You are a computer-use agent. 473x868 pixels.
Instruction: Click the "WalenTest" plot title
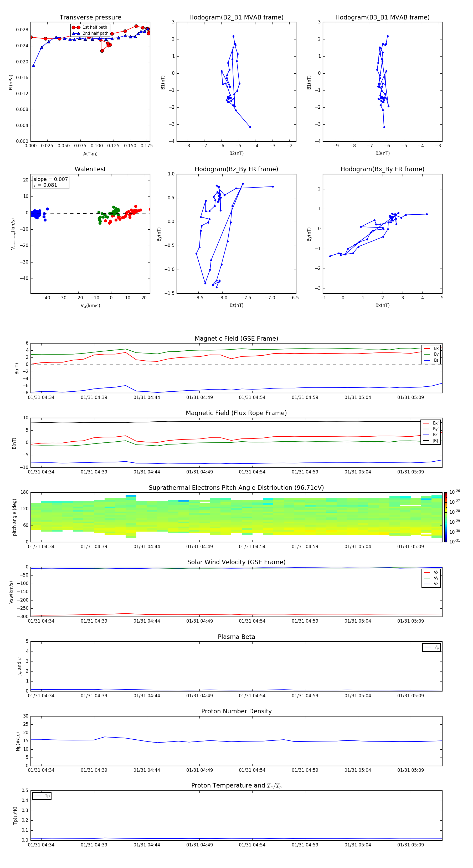coord(90,169)
